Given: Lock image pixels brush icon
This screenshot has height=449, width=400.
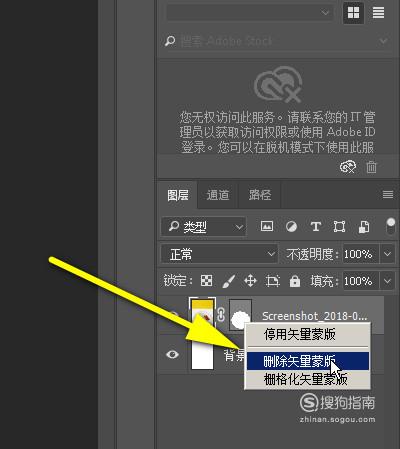Looking at the screenshot, I should pyautogui.click(x=228, y=281).
